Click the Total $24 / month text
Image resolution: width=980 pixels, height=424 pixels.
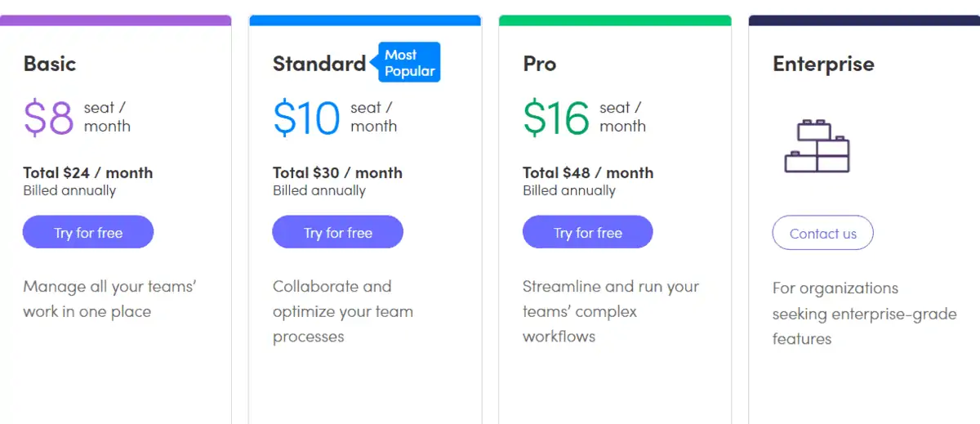(x=88, y=172)
